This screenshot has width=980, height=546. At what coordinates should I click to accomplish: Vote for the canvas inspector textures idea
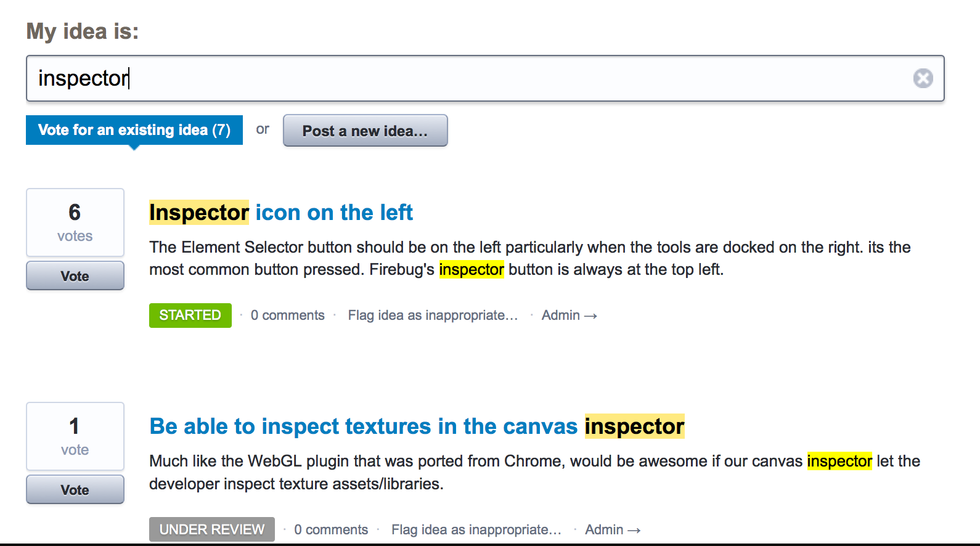coord(75,490)
